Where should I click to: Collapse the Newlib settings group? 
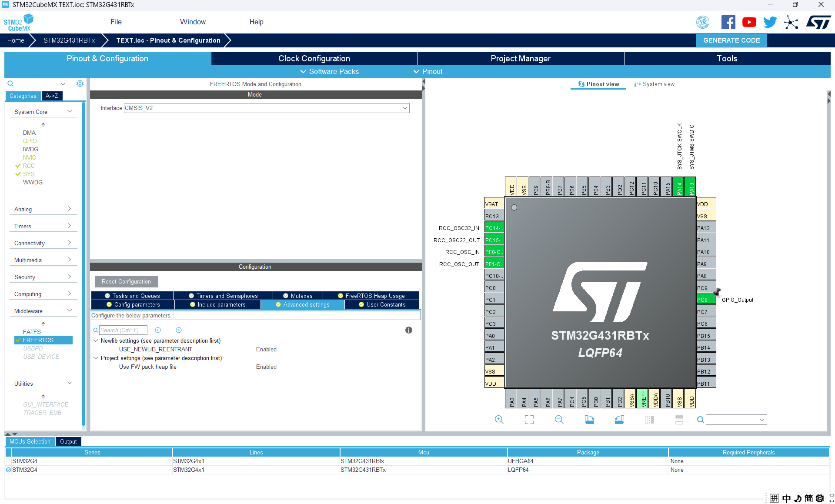click(96, 341)
